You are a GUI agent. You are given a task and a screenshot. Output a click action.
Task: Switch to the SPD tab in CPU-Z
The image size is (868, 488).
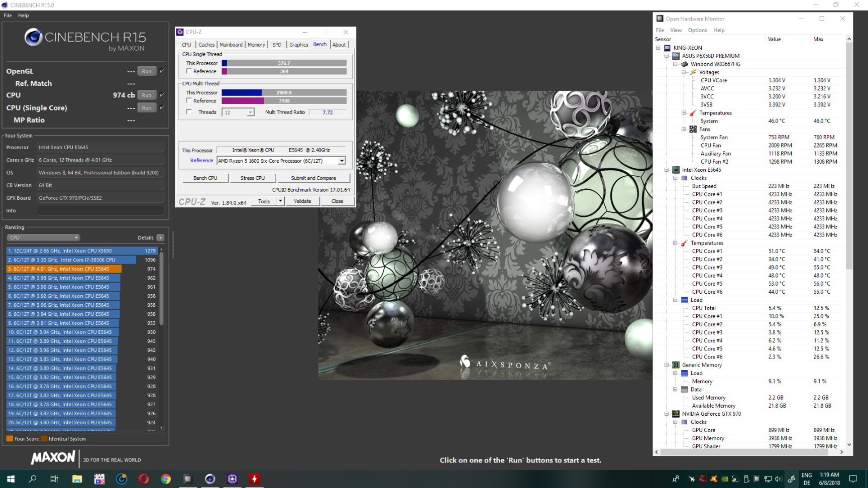(x=277, y=45)
